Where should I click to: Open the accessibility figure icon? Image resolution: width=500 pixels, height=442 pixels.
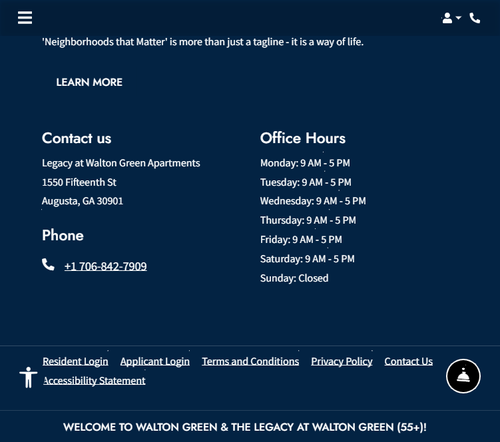28,377
